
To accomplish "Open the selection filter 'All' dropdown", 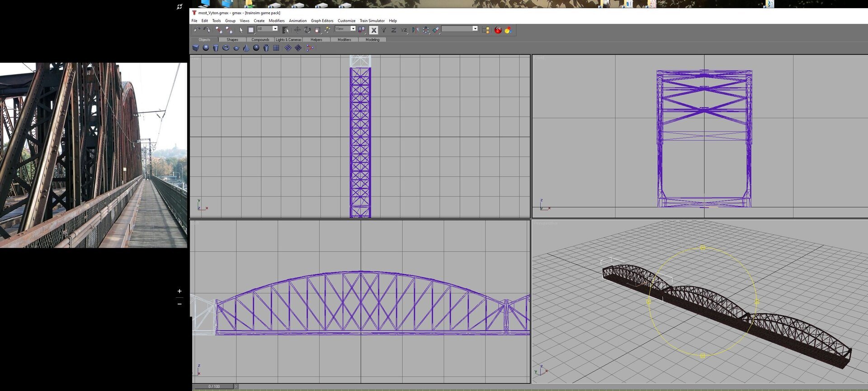I will (275, 29).
